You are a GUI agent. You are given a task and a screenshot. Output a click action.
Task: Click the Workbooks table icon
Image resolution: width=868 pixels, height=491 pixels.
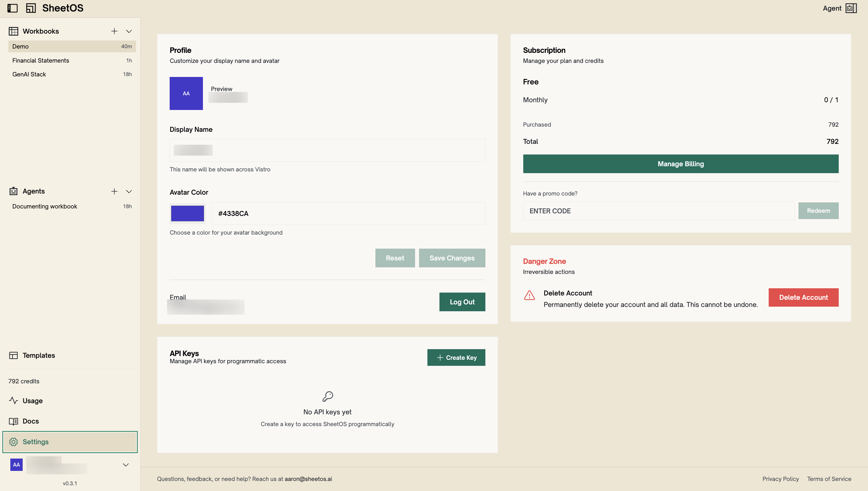[13, 31]
